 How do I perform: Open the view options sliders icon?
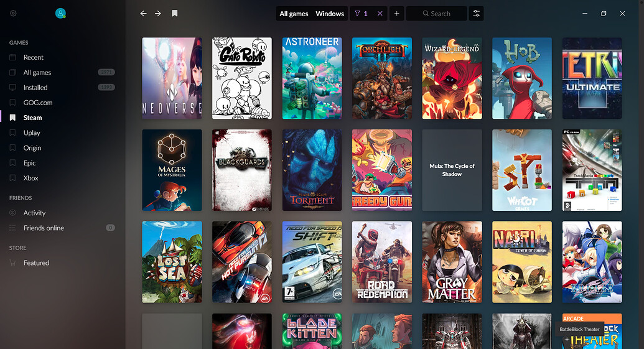pos(477,14)
